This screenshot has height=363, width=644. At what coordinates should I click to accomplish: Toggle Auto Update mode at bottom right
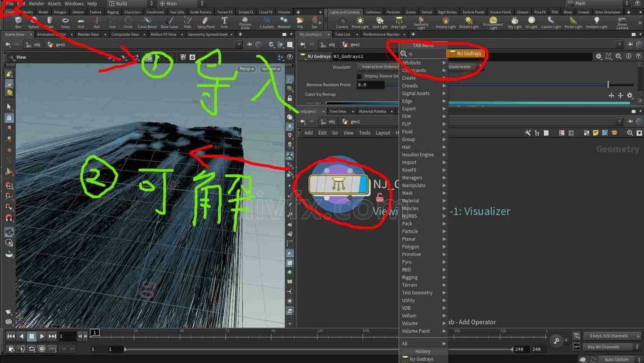(617, 359)
